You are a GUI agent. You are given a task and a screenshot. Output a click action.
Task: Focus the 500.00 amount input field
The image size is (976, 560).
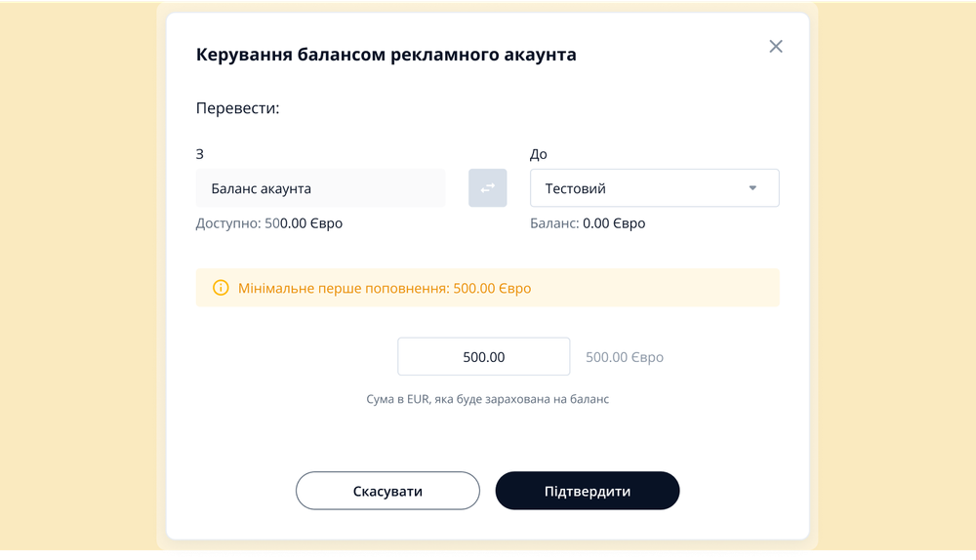[x=484, y=356]
